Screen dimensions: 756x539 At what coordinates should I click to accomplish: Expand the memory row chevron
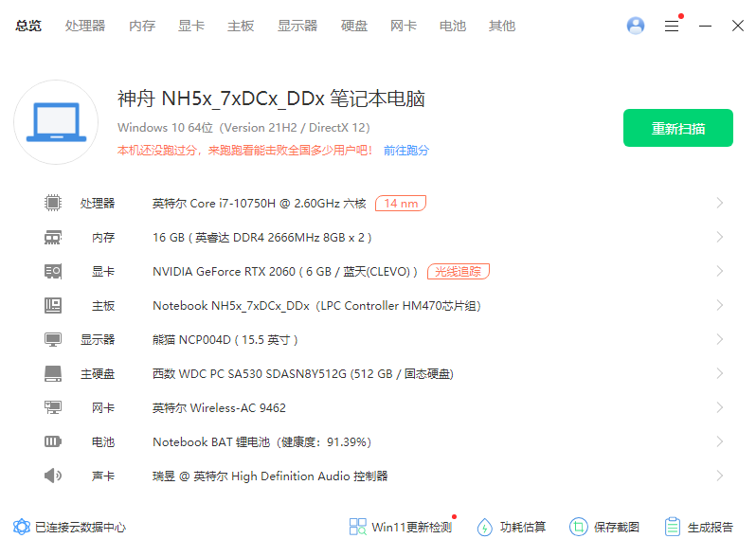pyautogui.click(x=720, y=237)
